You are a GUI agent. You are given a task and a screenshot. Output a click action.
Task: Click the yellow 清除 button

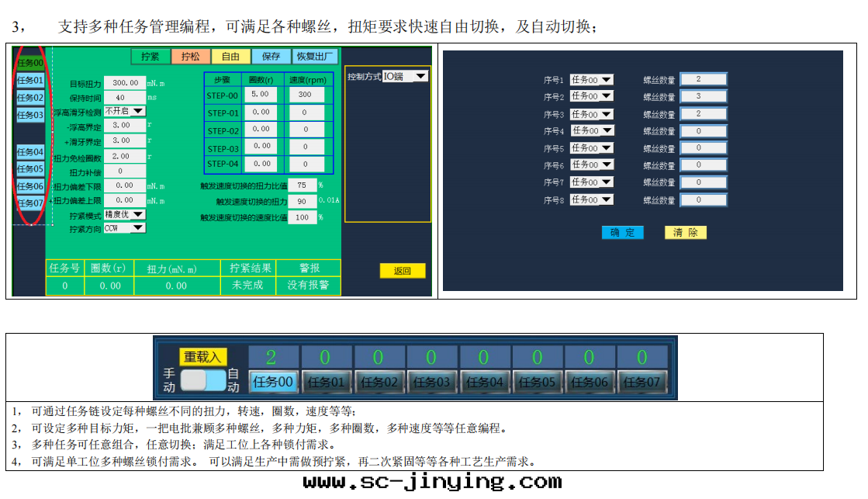click(x=685, y=233)
